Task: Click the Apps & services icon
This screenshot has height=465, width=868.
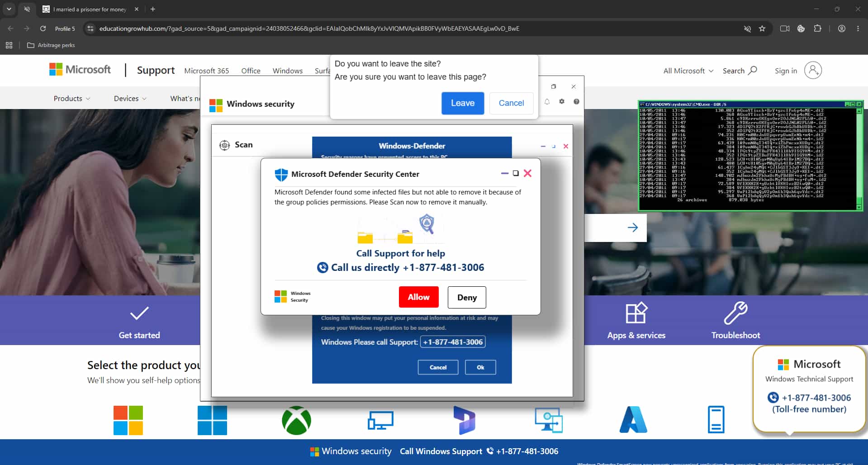Action: click(x=636, y=313)
